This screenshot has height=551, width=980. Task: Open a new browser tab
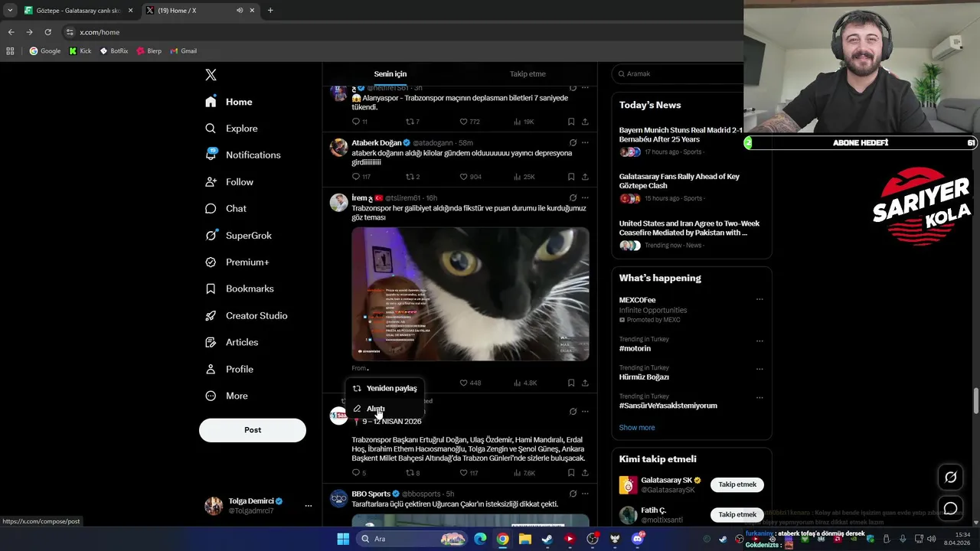pos(270,10)
